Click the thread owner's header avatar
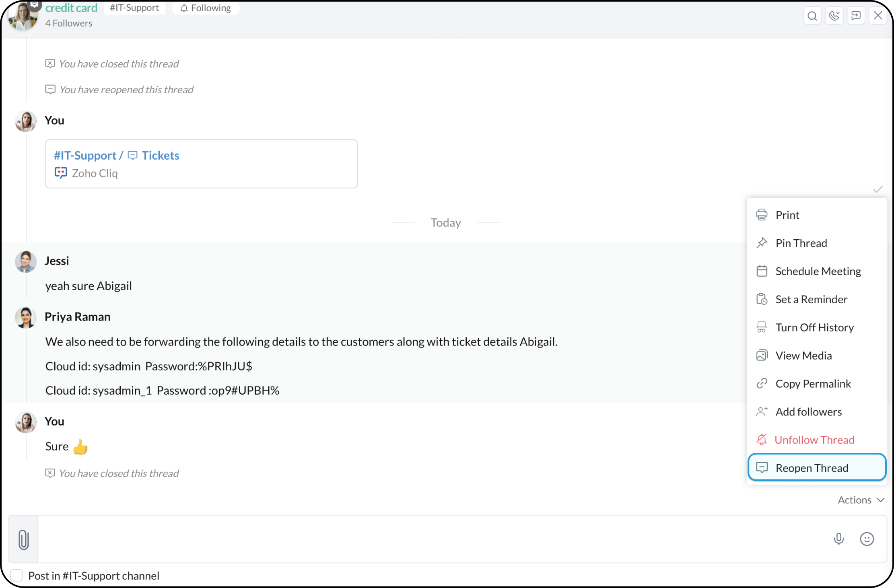Screen dimensions: 894x588 point(23,16)
